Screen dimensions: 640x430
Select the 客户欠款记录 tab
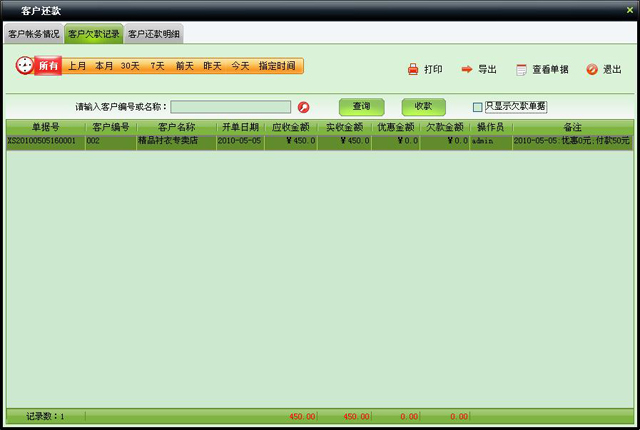[94, 34]
